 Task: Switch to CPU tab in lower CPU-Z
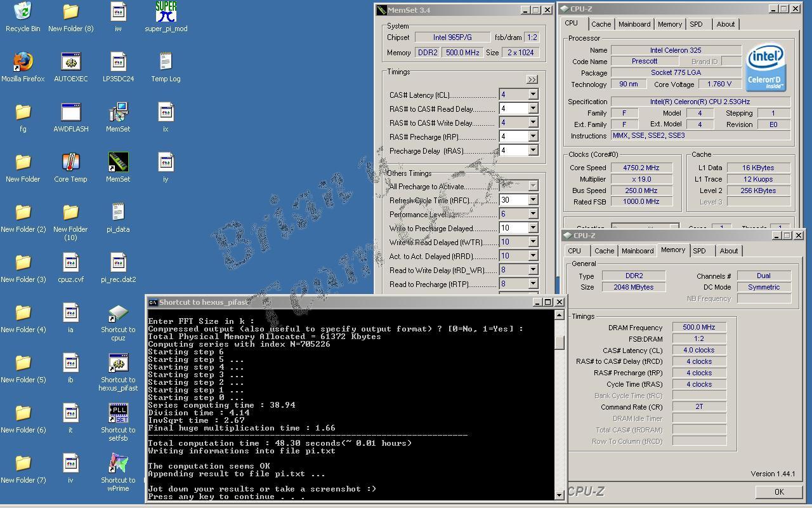574,251
